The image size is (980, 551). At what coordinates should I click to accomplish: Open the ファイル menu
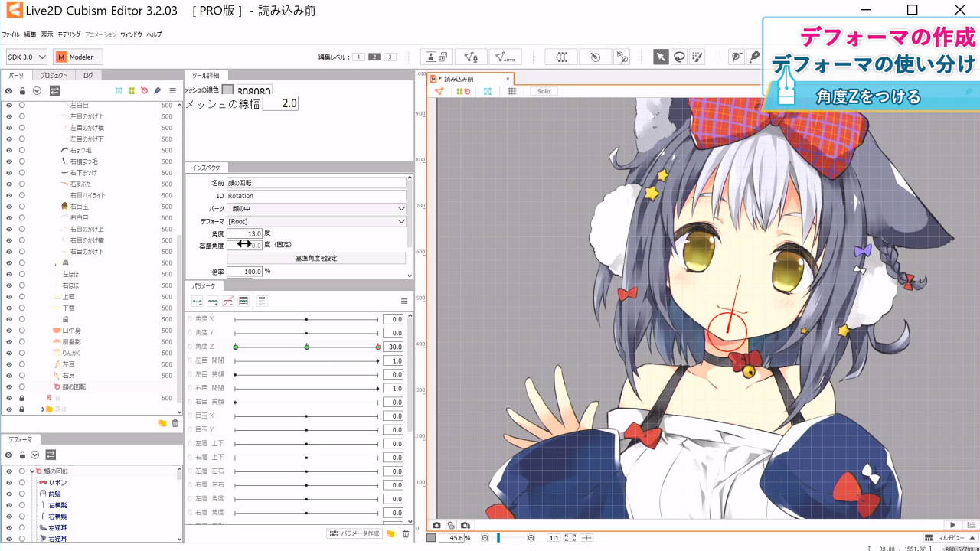click(11, 35)
